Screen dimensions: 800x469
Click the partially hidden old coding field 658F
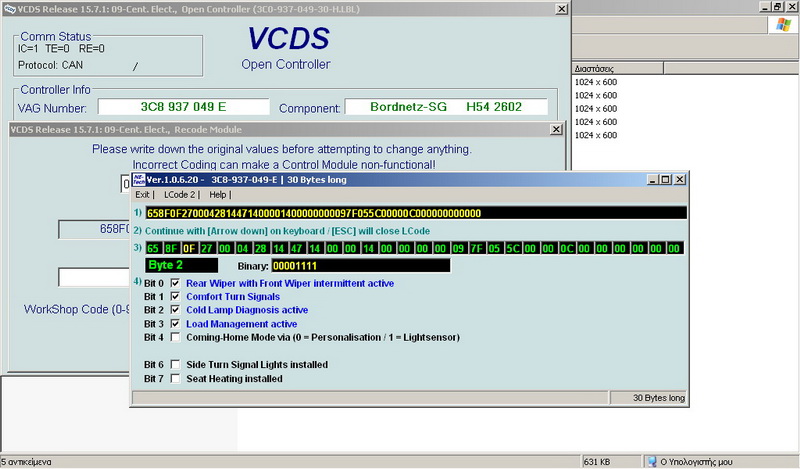tap(95, 229)
